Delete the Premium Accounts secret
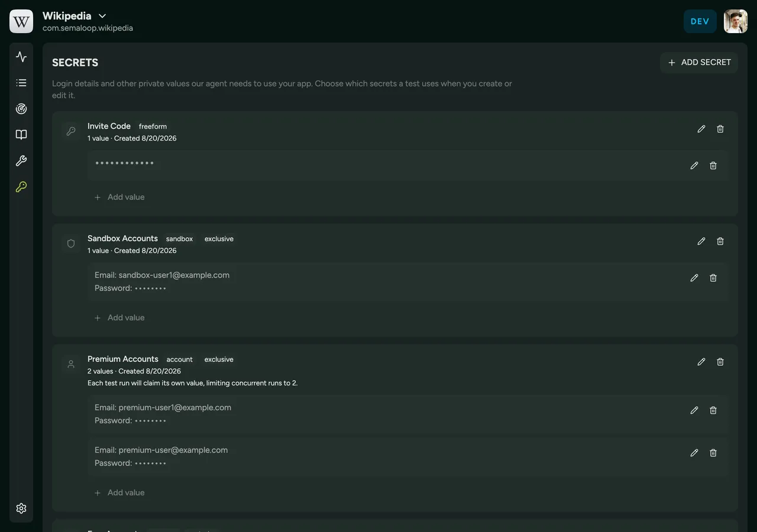 click(720, 362)
